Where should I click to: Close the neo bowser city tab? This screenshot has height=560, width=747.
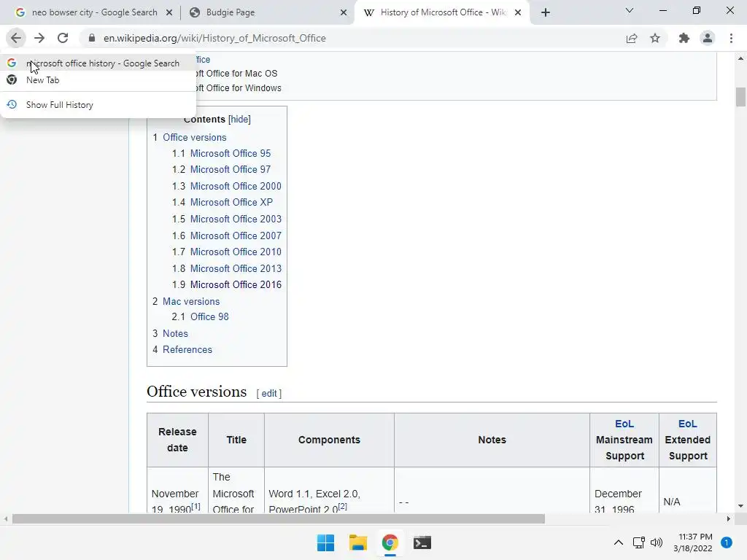pos(169,12)
